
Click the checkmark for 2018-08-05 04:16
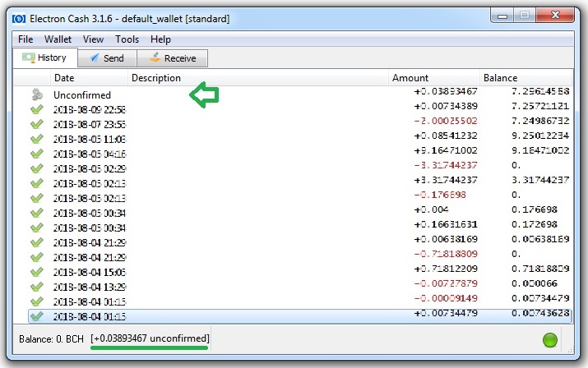coord(37,154)
